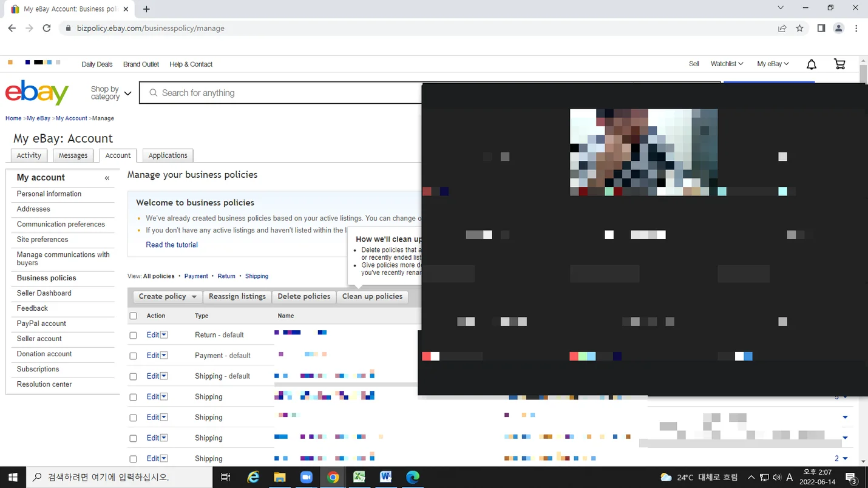Expand the Create policy dropdown
868x488 pixels.
click(x=168, y=297)
